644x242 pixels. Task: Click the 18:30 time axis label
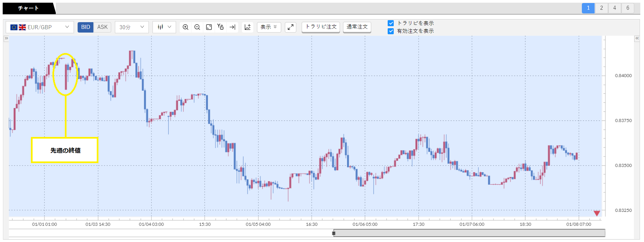(x=525, y=224)
